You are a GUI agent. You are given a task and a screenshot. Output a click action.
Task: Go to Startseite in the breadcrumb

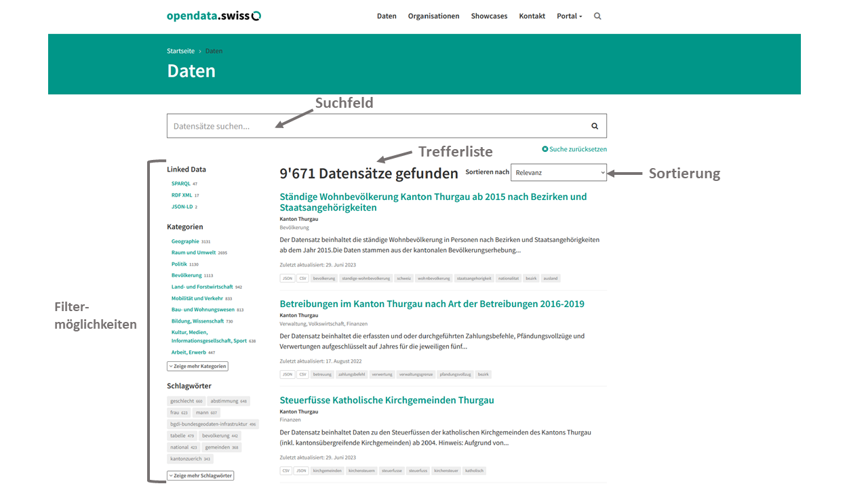(180, 51)
